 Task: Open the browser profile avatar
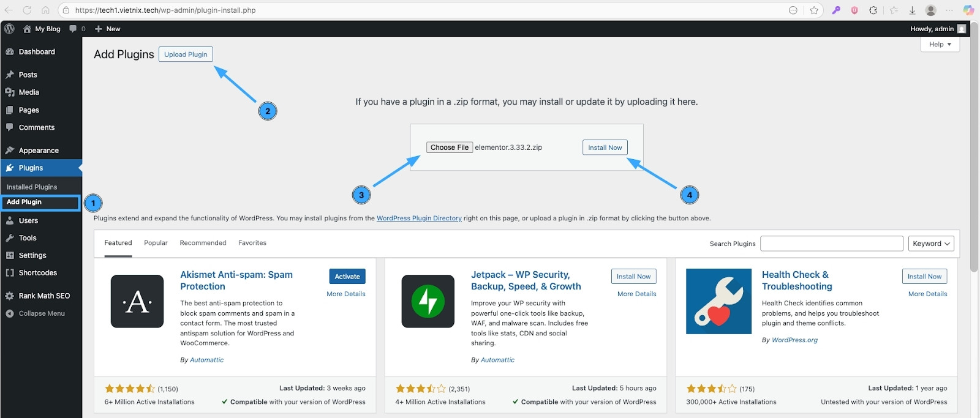(x=931, y=10)
